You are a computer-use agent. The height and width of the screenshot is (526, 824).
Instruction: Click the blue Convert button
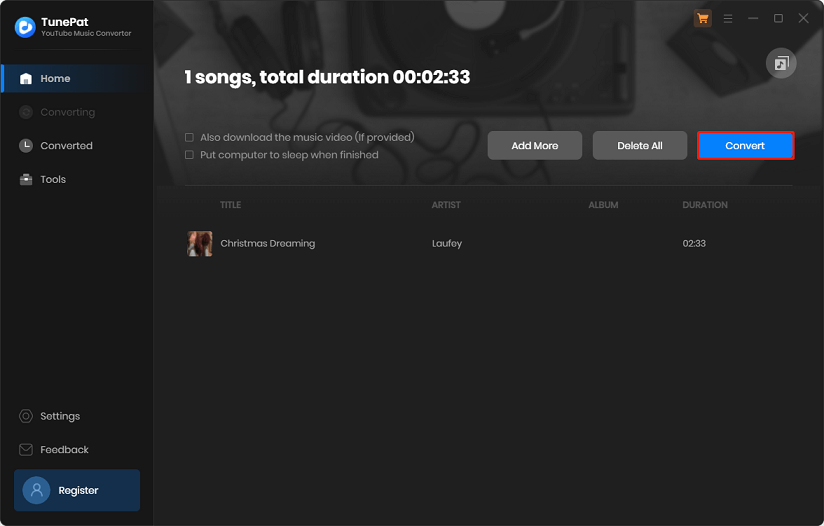745,146
